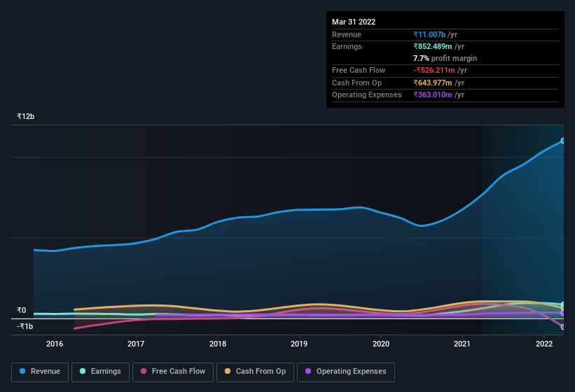The image size is (575, 392).
Task: Toggle the Earnings legend button
Action: (100, 372)
